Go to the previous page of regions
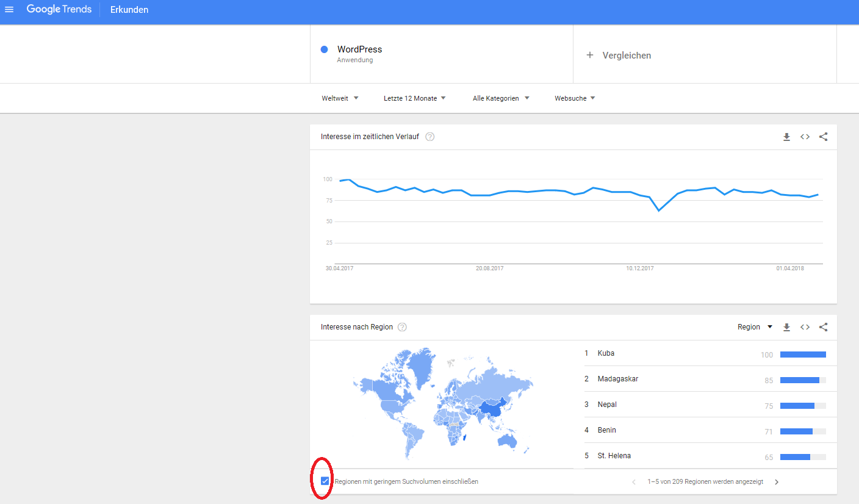The height and width of the screenshot is (504, 859). 633,482
